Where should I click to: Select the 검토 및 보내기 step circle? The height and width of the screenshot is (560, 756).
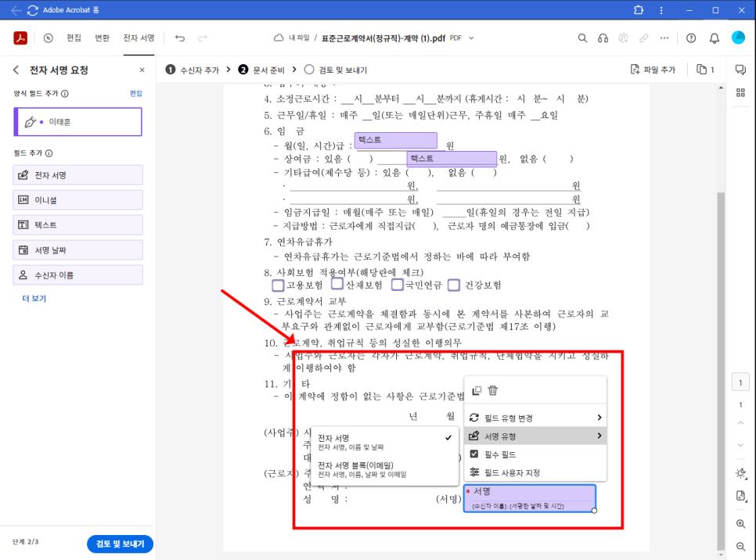tap(309, 70)
